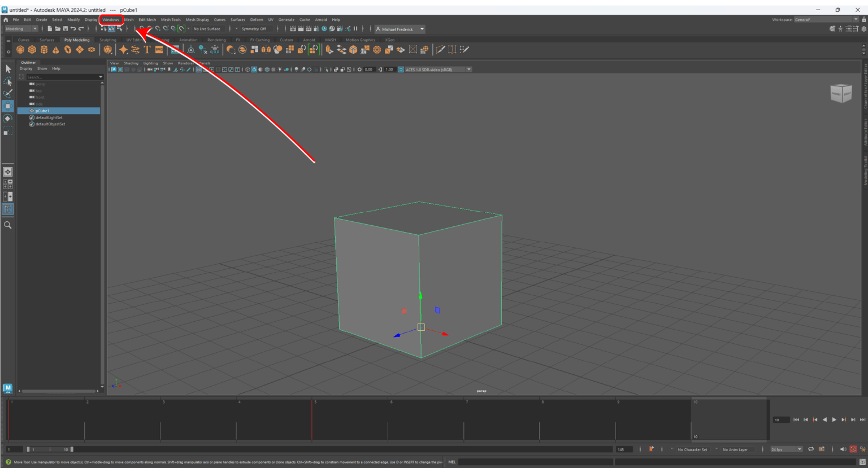
Task: Click the Set Key bookmark icon
Action: (652, 449)
